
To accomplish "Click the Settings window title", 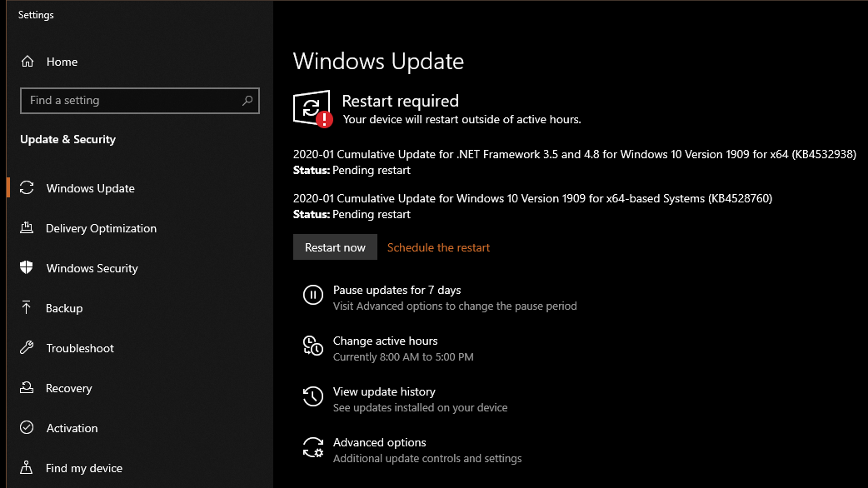I will [36, 15].
